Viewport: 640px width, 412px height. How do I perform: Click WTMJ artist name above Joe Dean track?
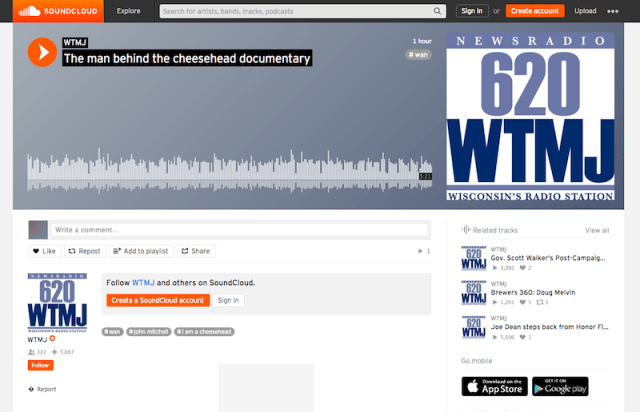tap(498, 318)
